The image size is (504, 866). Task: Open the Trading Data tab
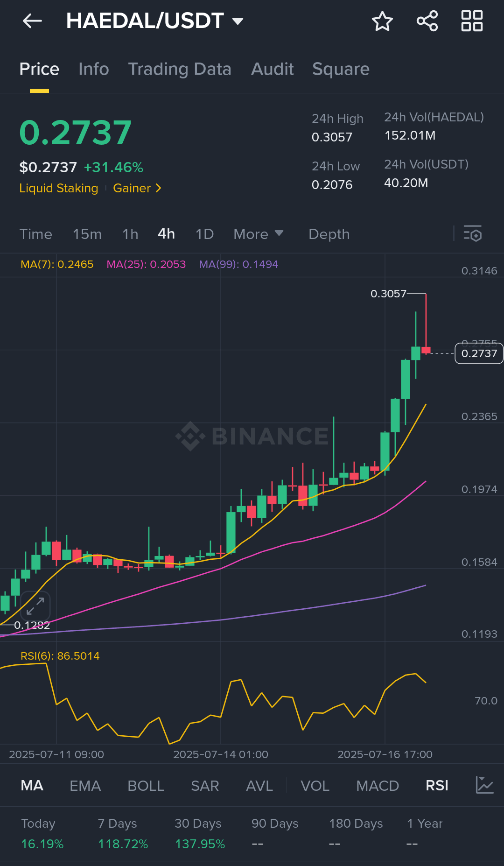(x=180, y=69)
